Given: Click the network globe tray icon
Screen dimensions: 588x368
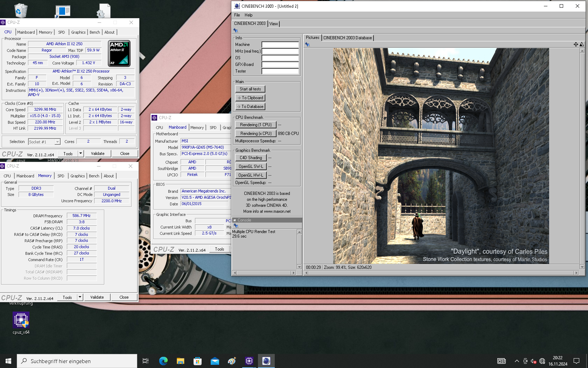Looking at the screenshot, I should (542, 361).
